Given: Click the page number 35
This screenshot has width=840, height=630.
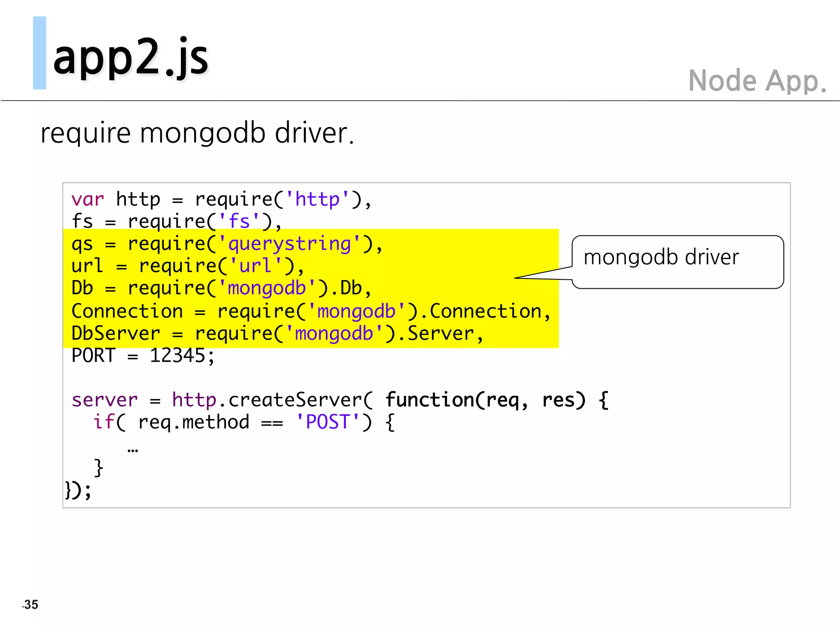Looking at the screenshot, I should tap(31, 605).
